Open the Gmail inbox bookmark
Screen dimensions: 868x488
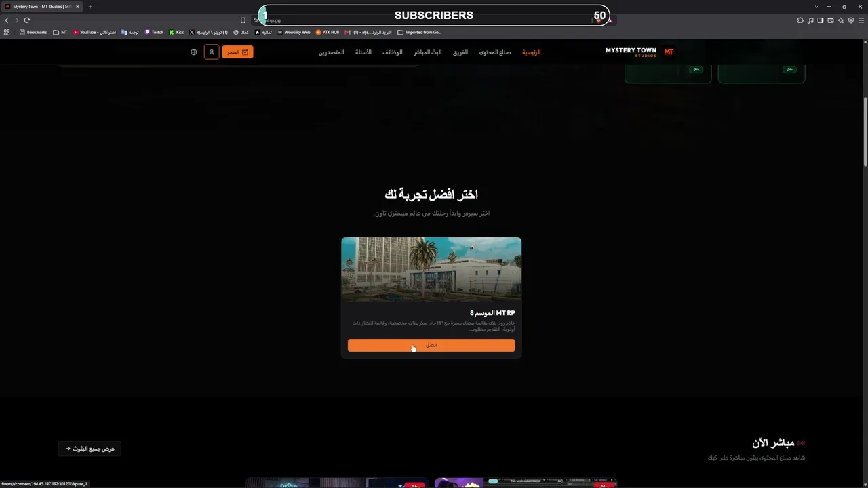(x=368, y=32)
